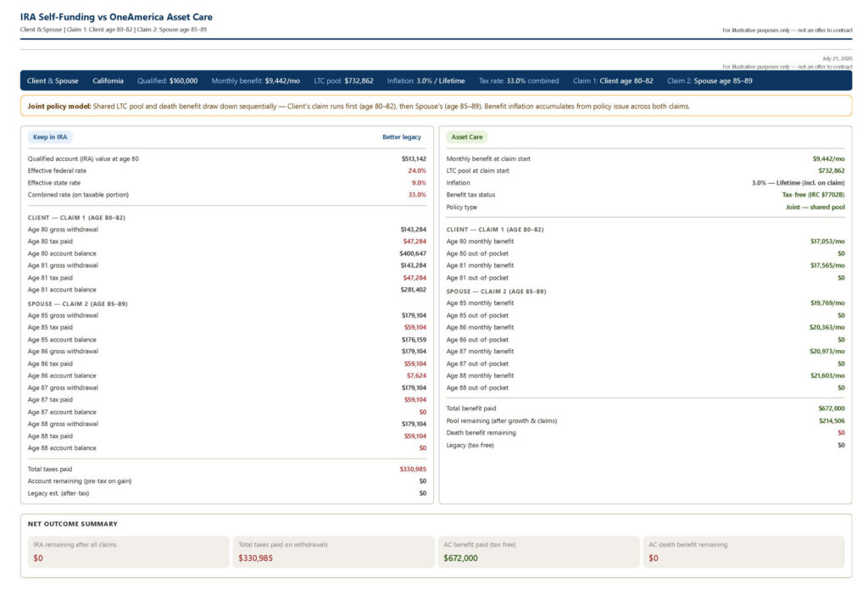Click the 'Legacy est. (after-tax)' label
The image size is (868, 594).
(58, 493)
